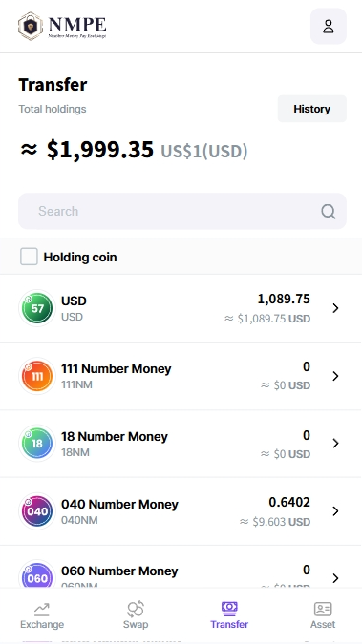This screenshot has height=644, width=362.
Task: Select the green 57 USD coin icon
Action: (37, 308)
